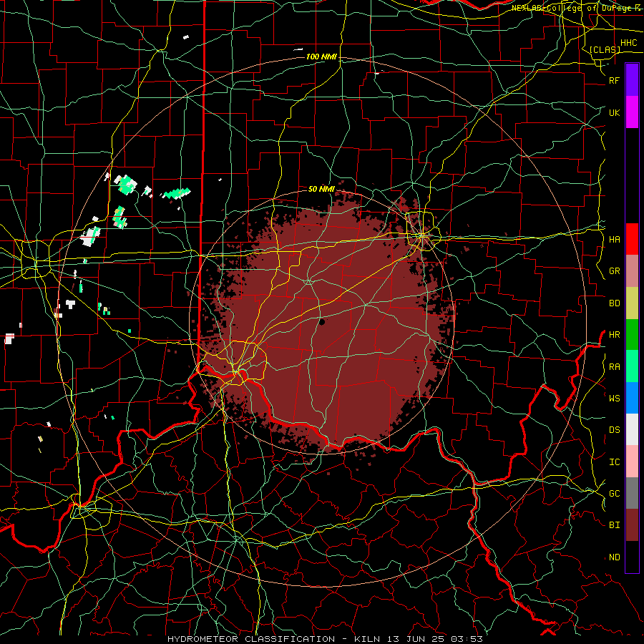Click the RA mint-green legend swatch
644x644 pixels.
pos(632,366)
